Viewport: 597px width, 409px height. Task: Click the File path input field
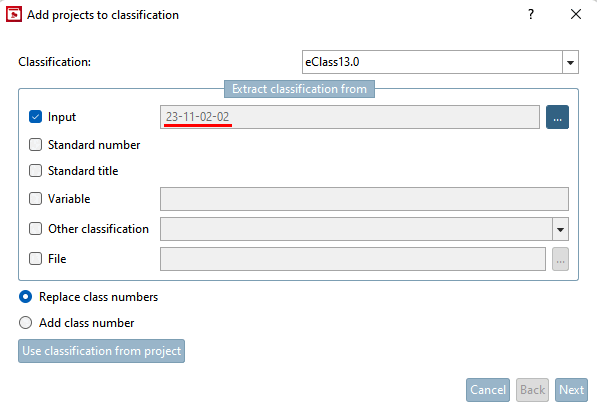click(x=353, y=259)
